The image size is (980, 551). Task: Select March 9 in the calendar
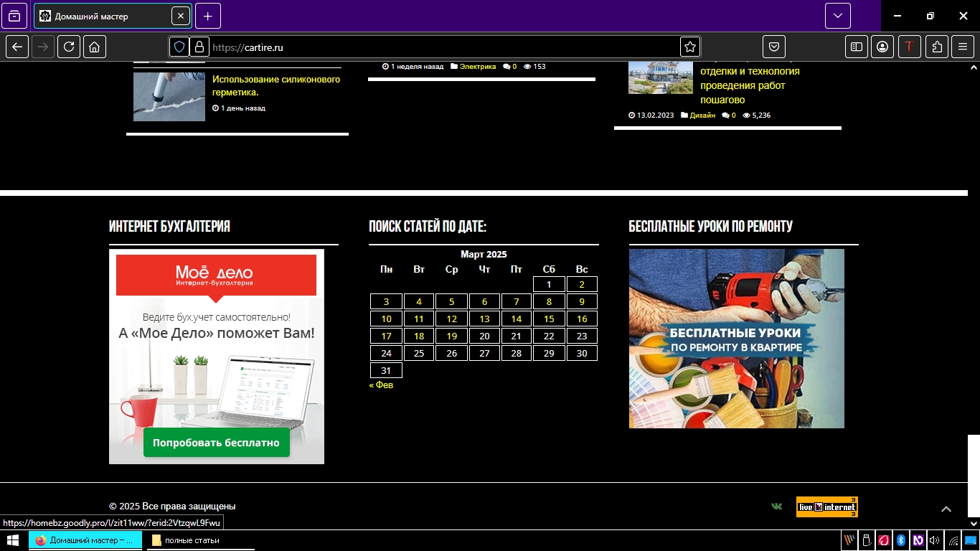[582, 301]
